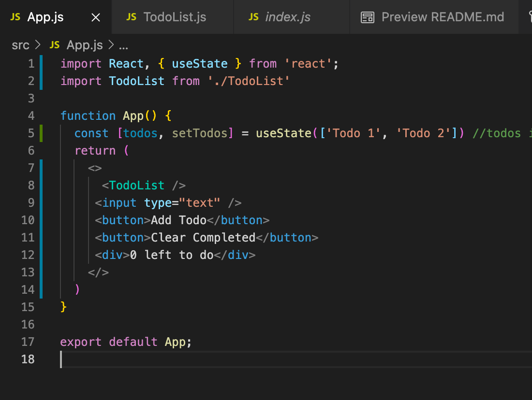The height and width of the screenshot is (400, 532).
Task: Click the JS icon on the index.js tab
Action: click(253, 17)
